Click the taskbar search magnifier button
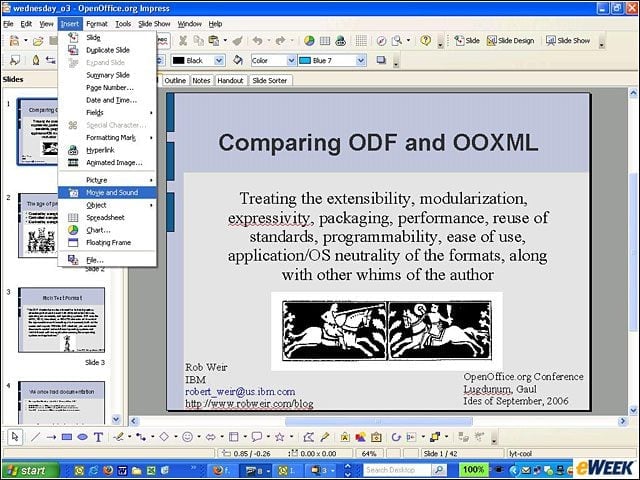Screen dimensions: 640x480 click(439, 470)
